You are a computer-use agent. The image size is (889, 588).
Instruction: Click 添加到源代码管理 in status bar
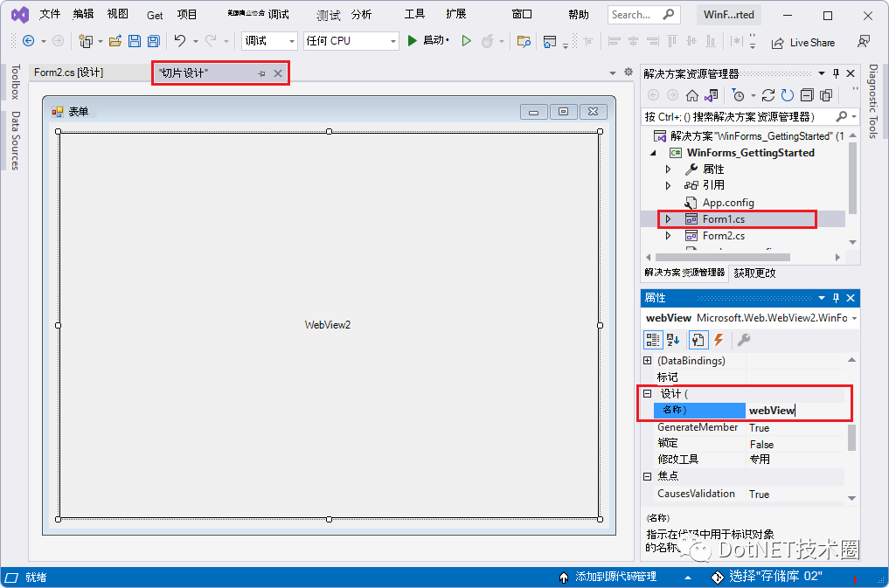point(615,577)
